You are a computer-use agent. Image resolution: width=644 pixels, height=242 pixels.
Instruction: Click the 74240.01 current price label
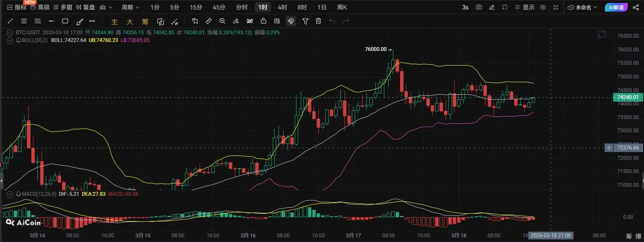pyautogui.click(x=627, y=98)
